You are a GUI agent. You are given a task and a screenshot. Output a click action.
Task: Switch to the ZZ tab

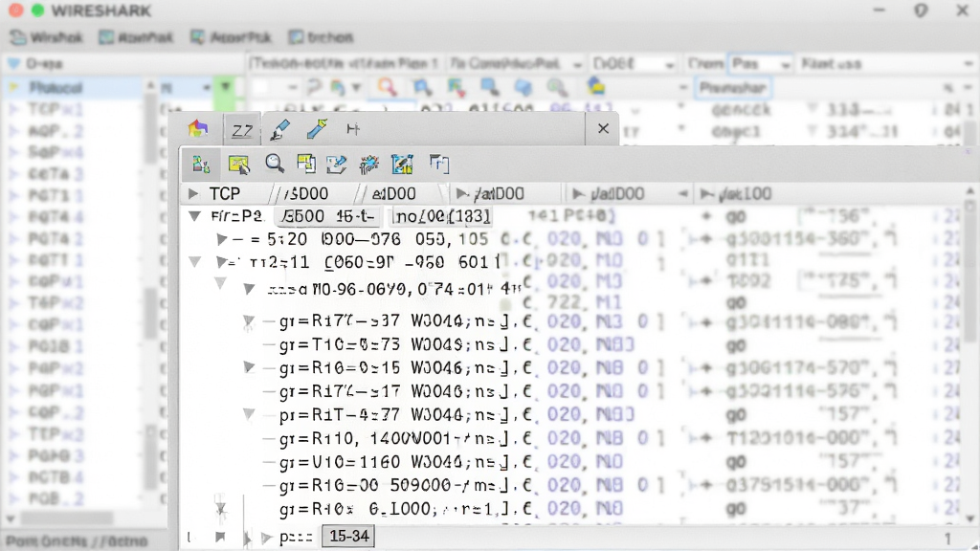[x=242, y=130]
